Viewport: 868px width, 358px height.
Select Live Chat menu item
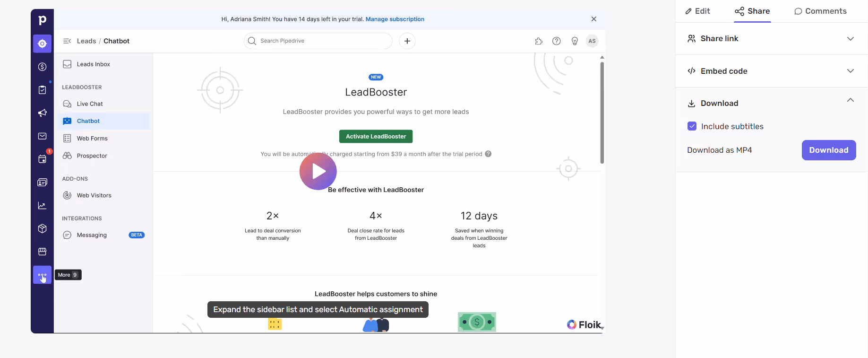[103, 104]
